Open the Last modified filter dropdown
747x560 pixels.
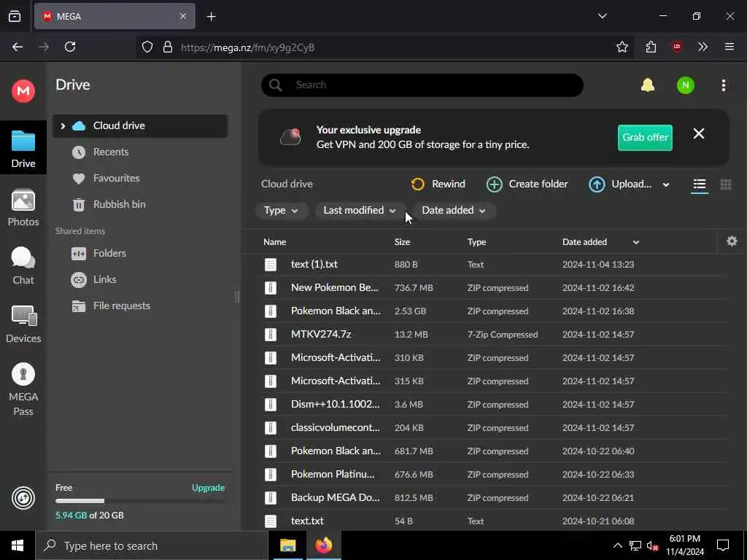coord(360,211)
